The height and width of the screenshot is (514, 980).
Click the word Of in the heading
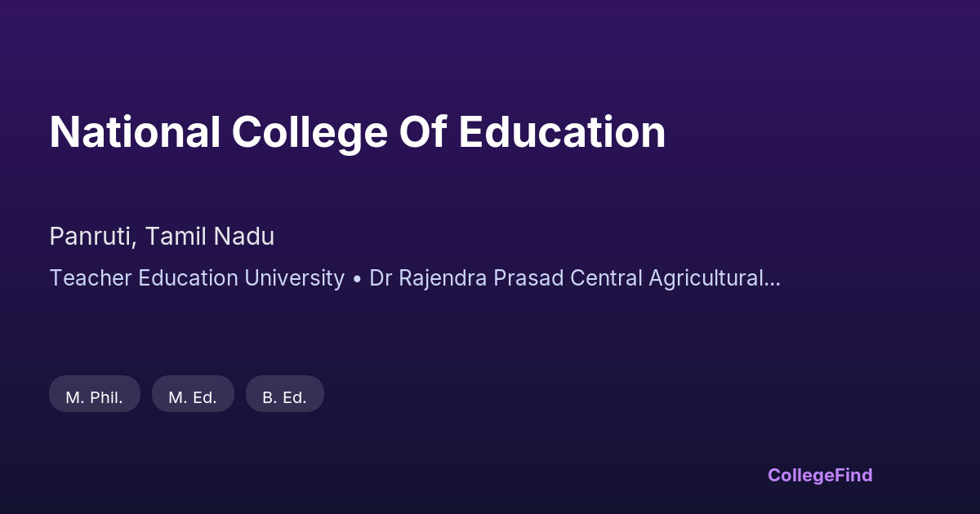pyautogui.click(x=421, y=132)
